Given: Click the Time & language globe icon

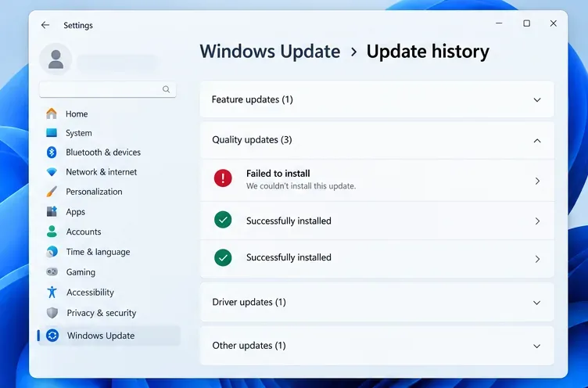Looking at the screenshot, I should [52, 251].
